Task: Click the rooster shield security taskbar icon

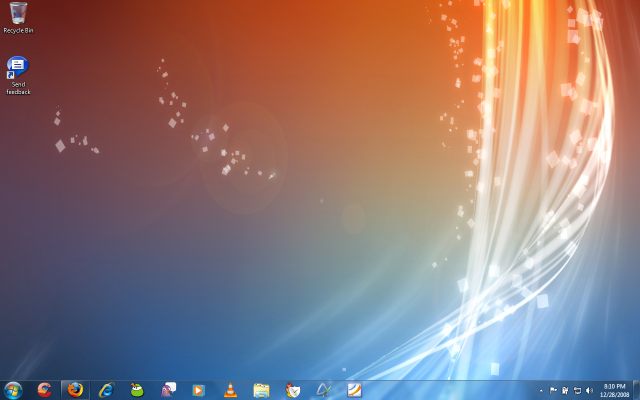Action: point(292,390)
